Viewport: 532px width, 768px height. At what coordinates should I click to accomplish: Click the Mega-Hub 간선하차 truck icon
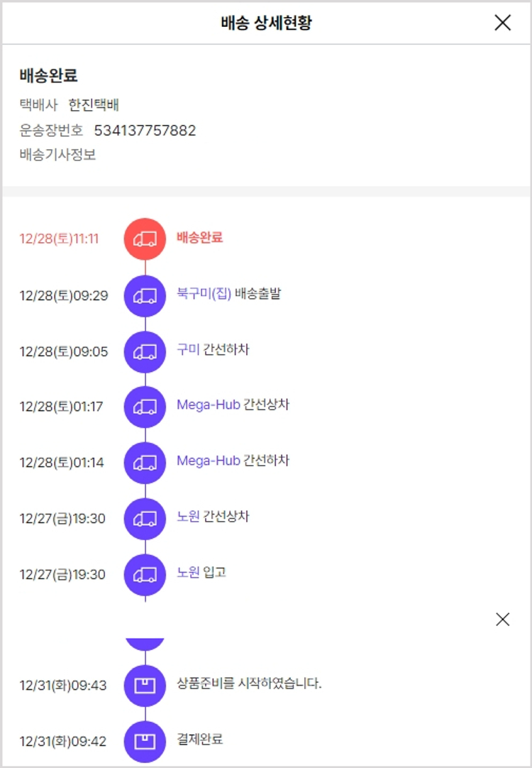click(x=145, y=463)
